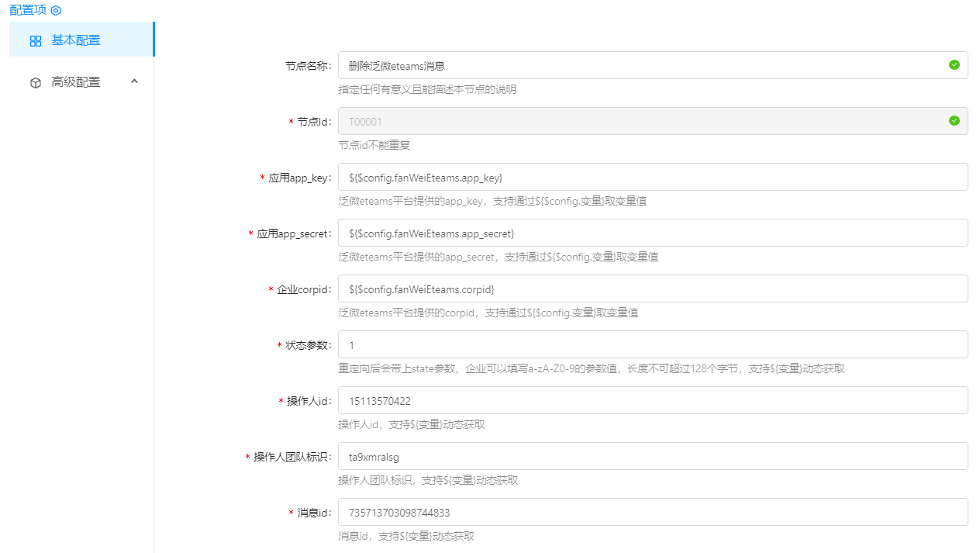The width and height of the screenshot is (980, 553).
Task: Click the gear icon beside 配置项
Action: click(x=56, y=10)
